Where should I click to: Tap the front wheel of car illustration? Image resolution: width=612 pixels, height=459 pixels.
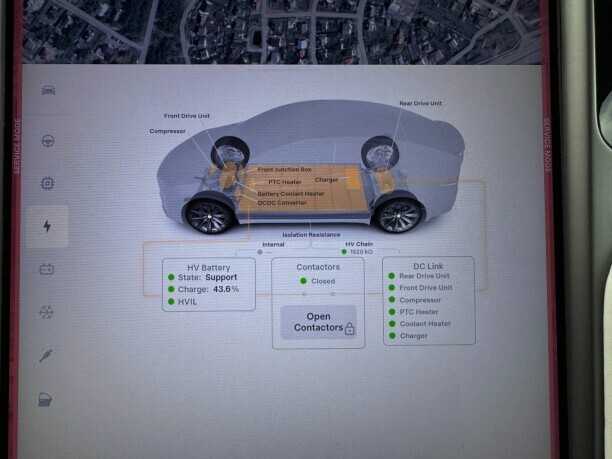pos(210,215)
